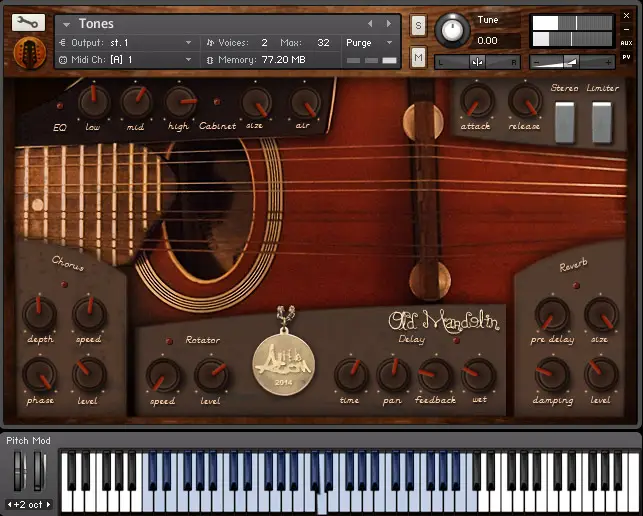643x516 pixels.
Task: Toggle the Rotator power LED
Action: pyautogui.click(x=169, y=341)
